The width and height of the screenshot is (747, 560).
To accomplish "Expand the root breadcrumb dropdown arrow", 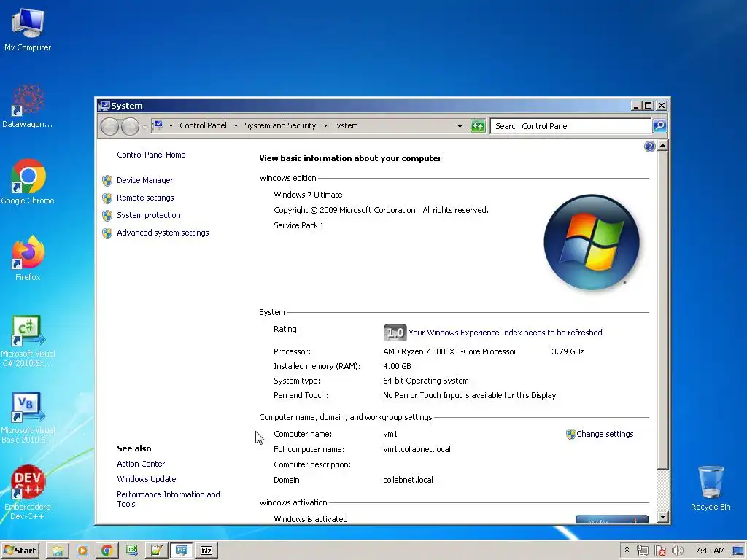I will [x=171, y=125].
